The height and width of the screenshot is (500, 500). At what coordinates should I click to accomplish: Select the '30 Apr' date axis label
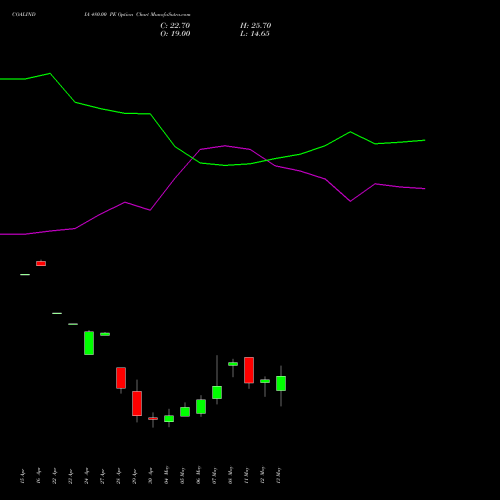150,476
